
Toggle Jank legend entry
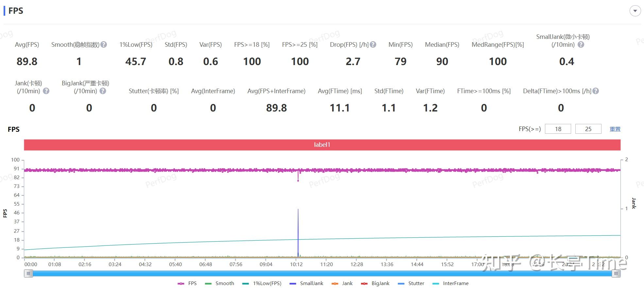click(x=342, y=283)
